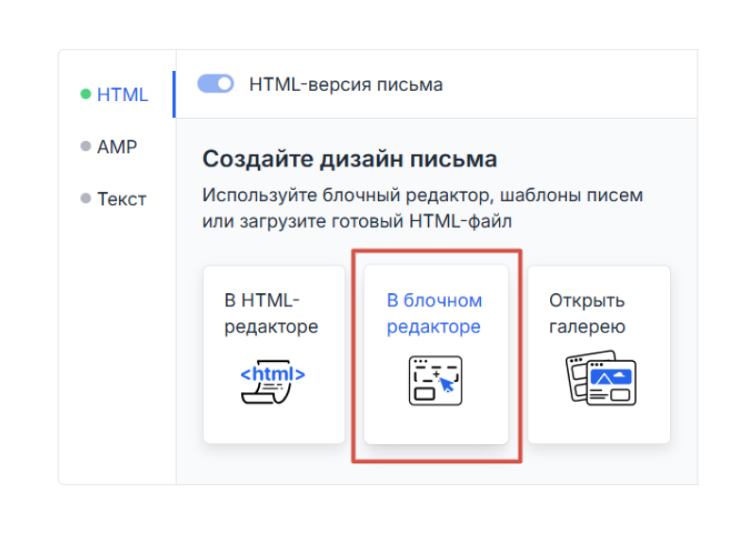Open "В блочном редакторе" link text

click(x=435, y=314)
